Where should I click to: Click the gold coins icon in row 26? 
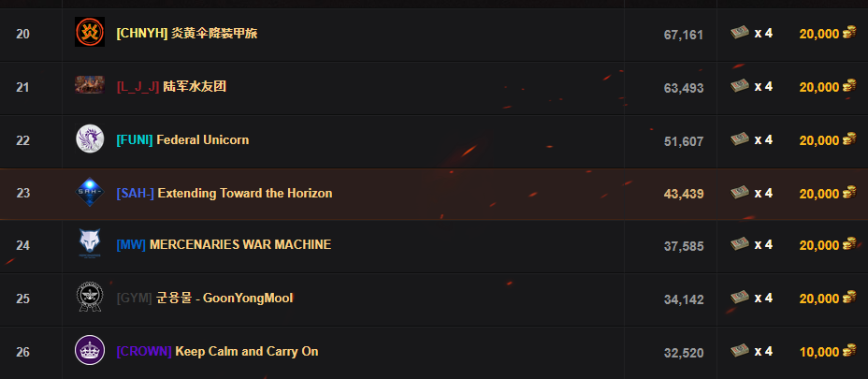click(x=849, y=351)
